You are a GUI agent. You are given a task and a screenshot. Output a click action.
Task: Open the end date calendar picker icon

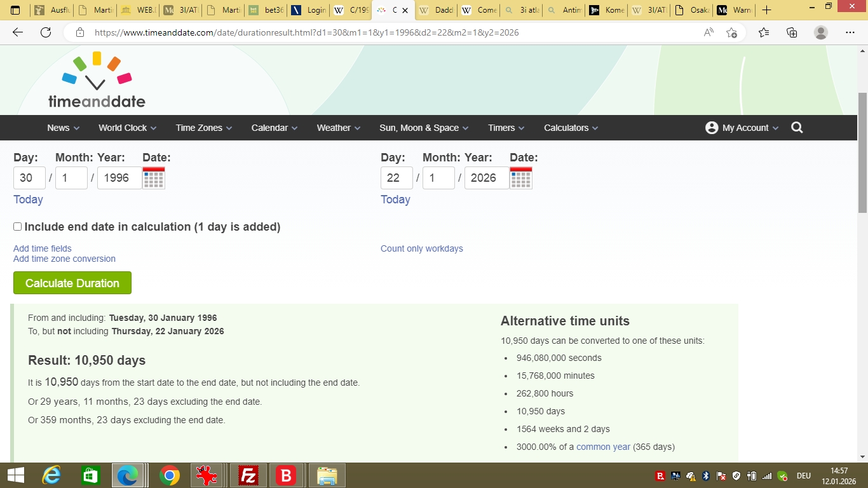[x=521, y=178]
